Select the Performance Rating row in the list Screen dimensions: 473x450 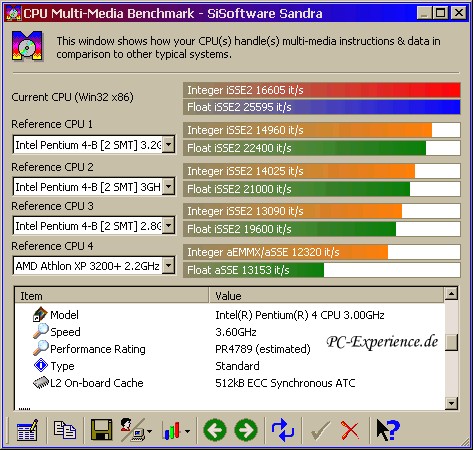coord(229,349)
